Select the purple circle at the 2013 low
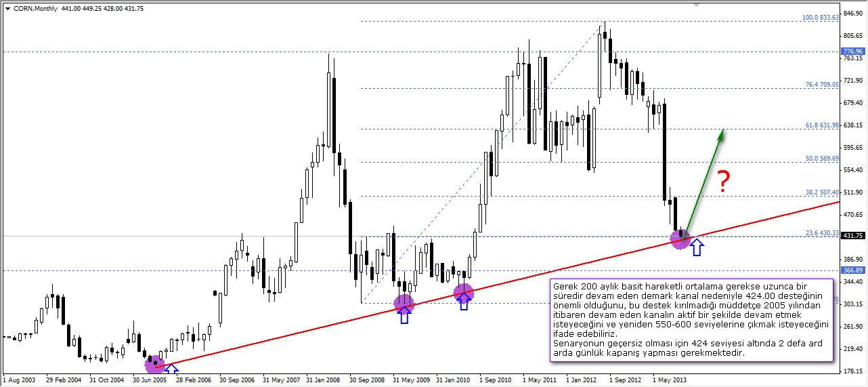 pyautogui.click(x=680, y=238)
